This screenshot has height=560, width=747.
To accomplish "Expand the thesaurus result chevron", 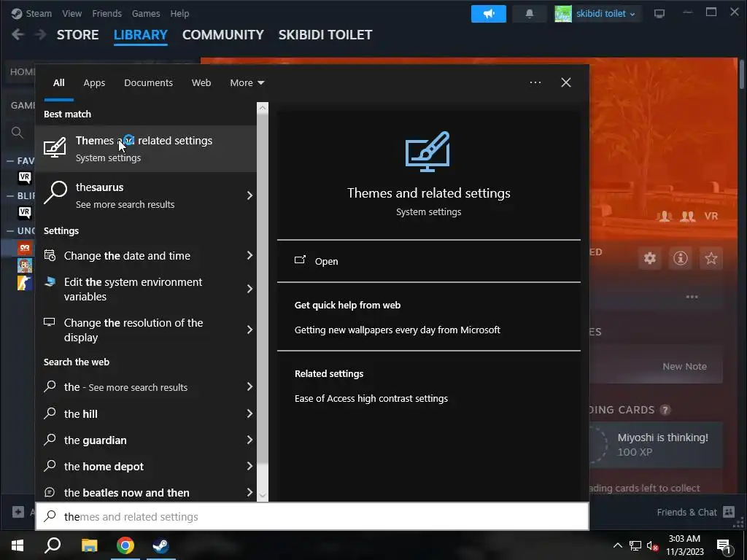I will [249, 195].
